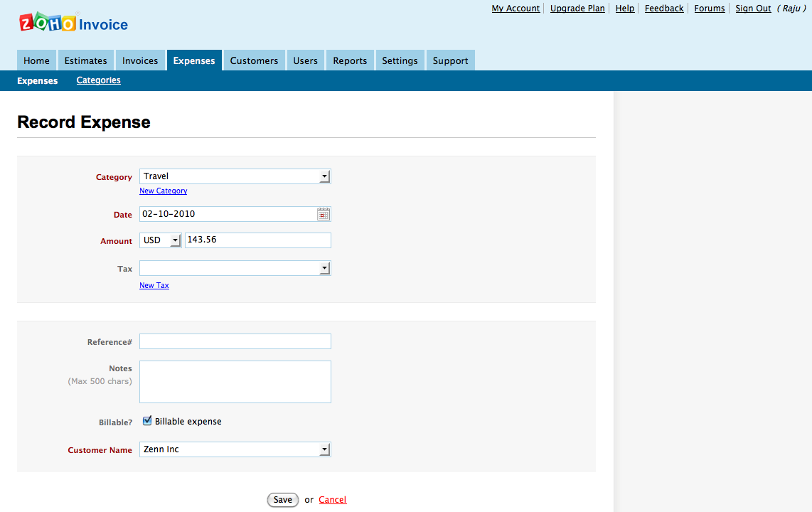Click inside the Reference# field
Screen dimensions: 812x512
point(235,341)
